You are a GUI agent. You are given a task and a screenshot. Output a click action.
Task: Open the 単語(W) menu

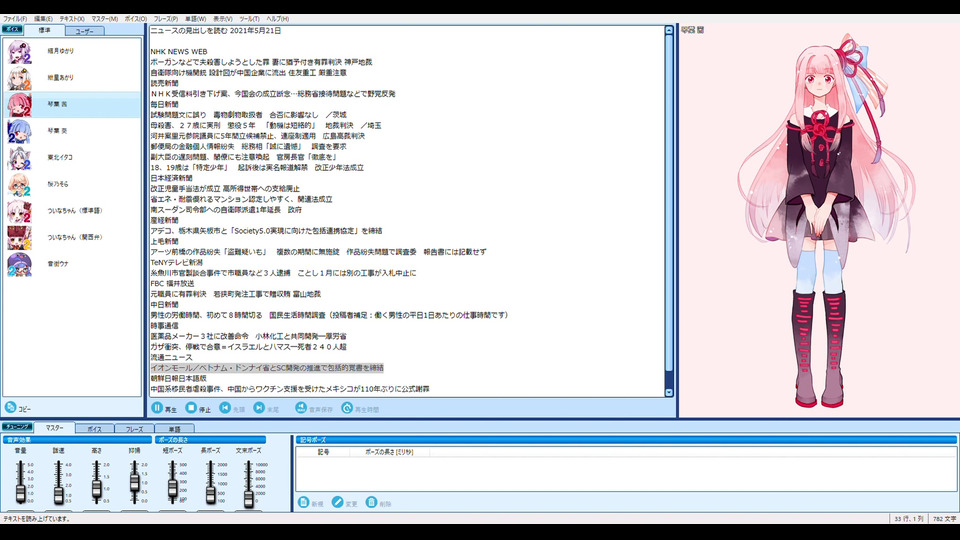coord(195,19)
